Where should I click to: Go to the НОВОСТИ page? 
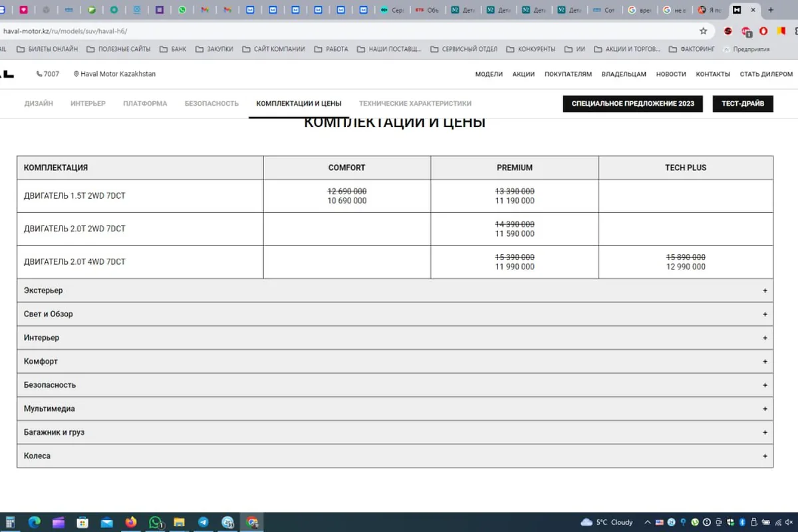(671, 74)
